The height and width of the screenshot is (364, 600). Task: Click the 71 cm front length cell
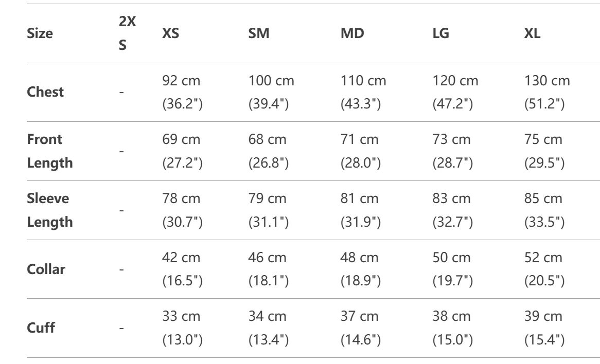coord(359,140)
